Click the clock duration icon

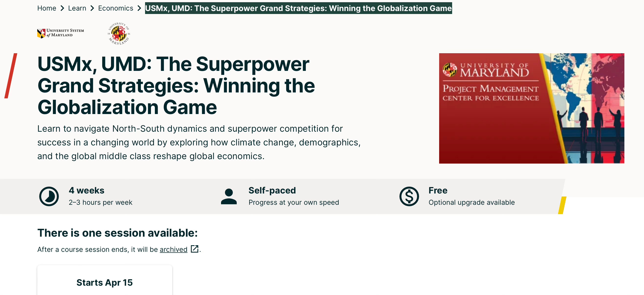pyautogui.click(x=49, y=196)
